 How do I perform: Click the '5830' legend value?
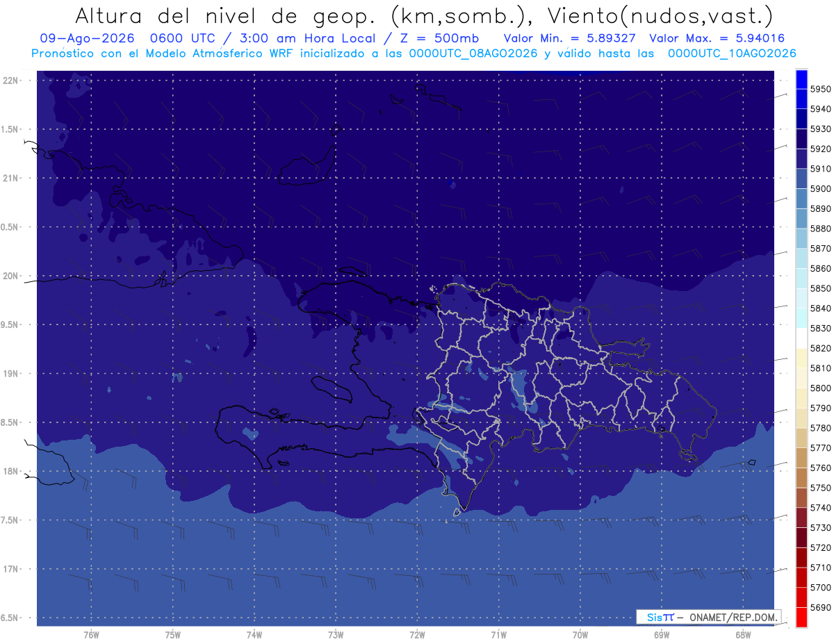tap(821, 328)
